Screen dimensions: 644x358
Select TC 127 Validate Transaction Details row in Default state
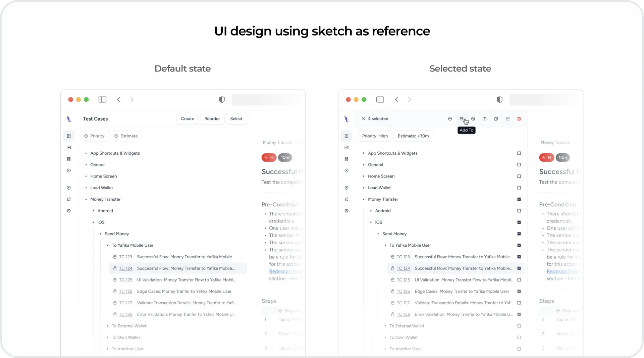click(x=178, y=303)
